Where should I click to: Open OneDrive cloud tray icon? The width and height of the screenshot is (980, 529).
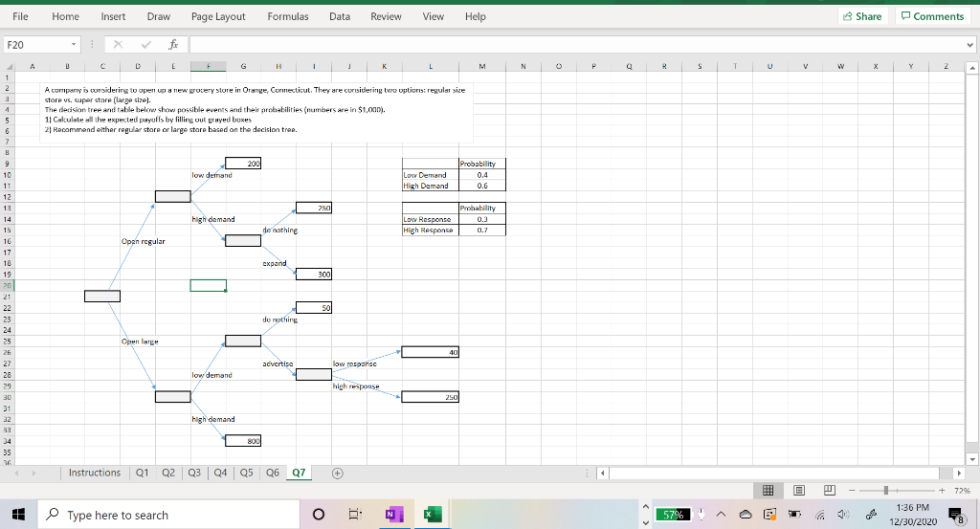[x=746, y=515]
